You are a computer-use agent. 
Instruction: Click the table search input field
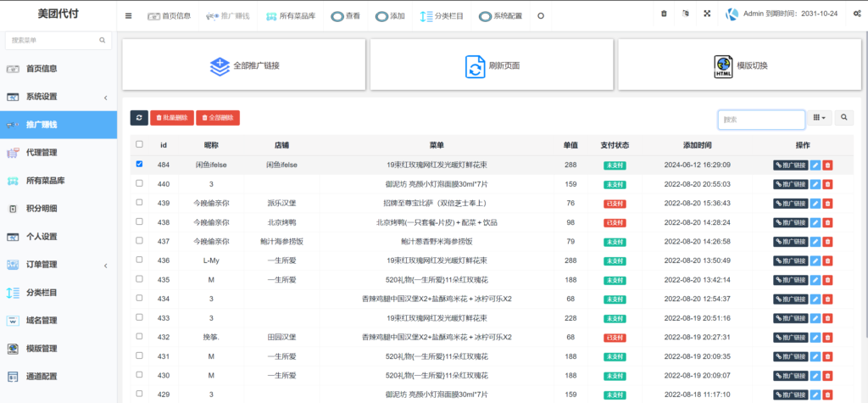760,120
